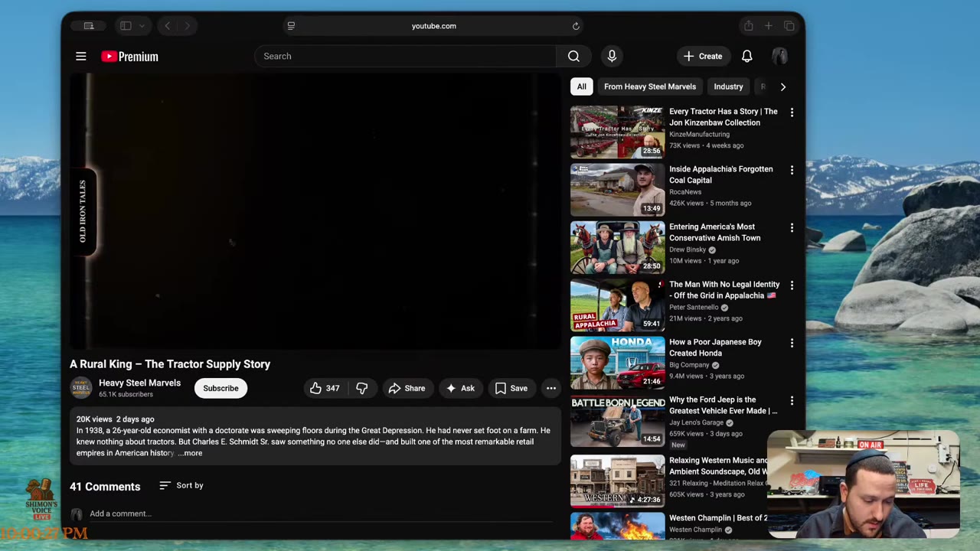980x551 pixels.
Task: Open options for The Man With No Legal Identity
Action: pos(792,285)
